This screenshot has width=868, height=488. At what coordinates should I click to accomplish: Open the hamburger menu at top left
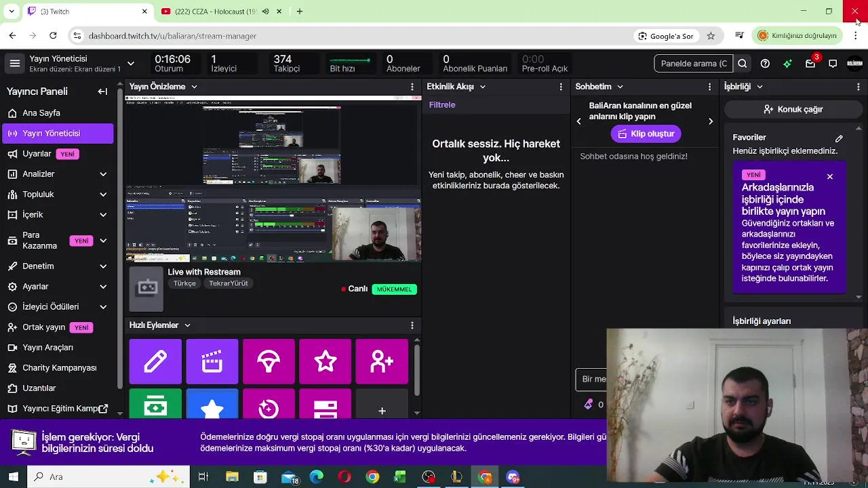[x=15, y=64]
